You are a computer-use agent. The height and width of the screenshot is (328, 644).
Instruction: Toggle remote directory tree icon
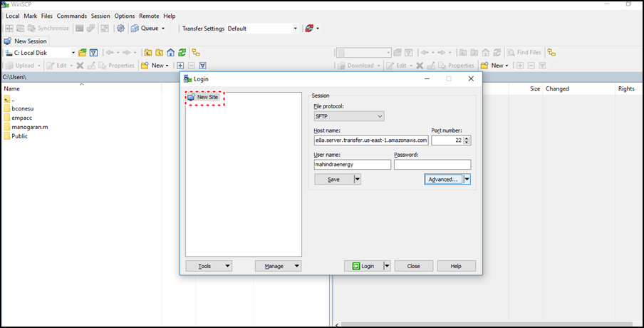pos(551,53)
